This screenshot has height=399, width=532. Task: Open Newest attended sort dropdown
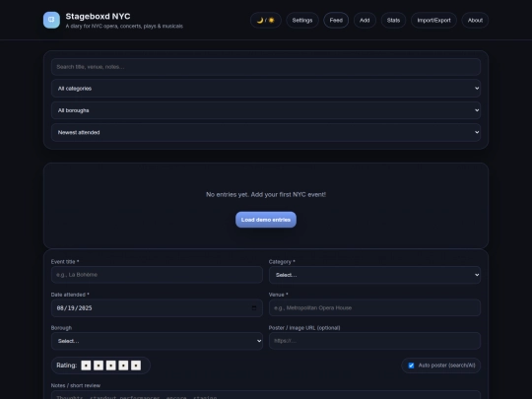click(x=266, y=132)
